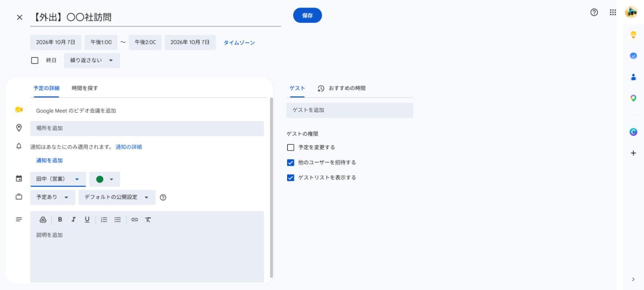Open help icon next to デフォルトの公開設定
This screenshot has width=644, height=290.
[163, 197]
